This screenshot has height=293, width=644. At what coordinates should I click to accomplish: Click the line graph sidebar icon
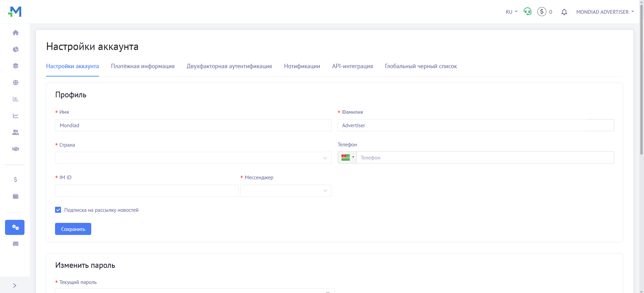coord(15,116)
